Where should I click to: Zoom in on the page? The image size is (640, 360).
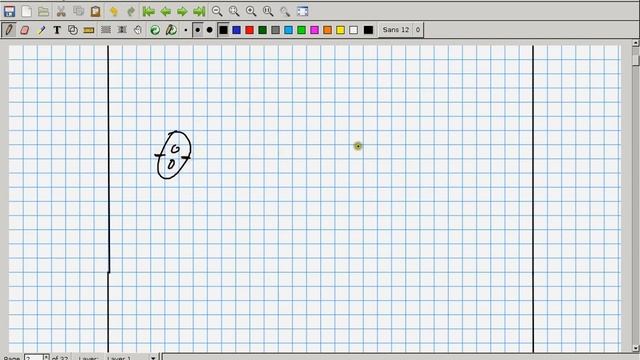[251, 11]
